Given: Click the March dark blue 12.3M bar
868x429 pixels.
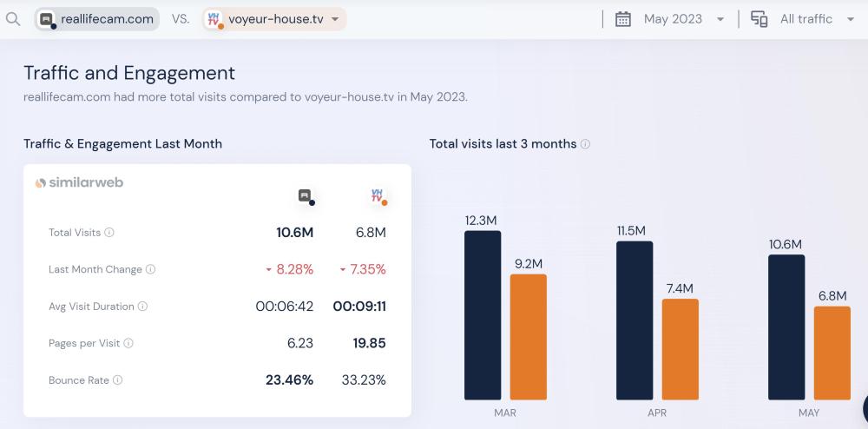Looking at the screenshot, I should pos(483,314).
